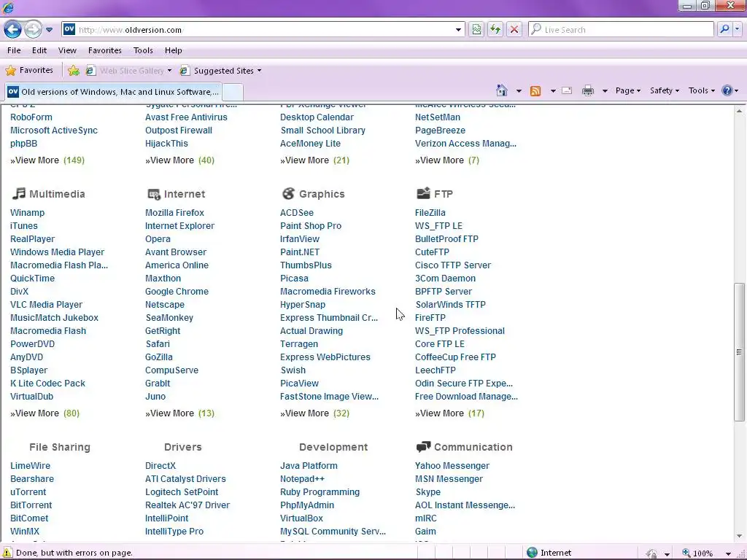This screenshot has height=560, width=747.
Task: Click the 100% zoom level button
Action: pos(699,553)
